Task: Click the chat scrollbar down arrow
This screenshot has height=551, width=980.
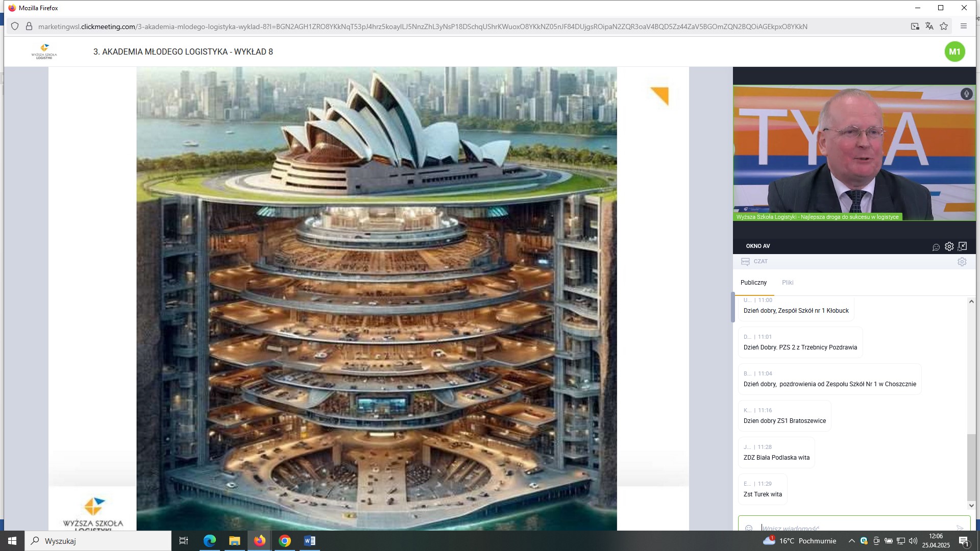Action: tap(971, 506)
